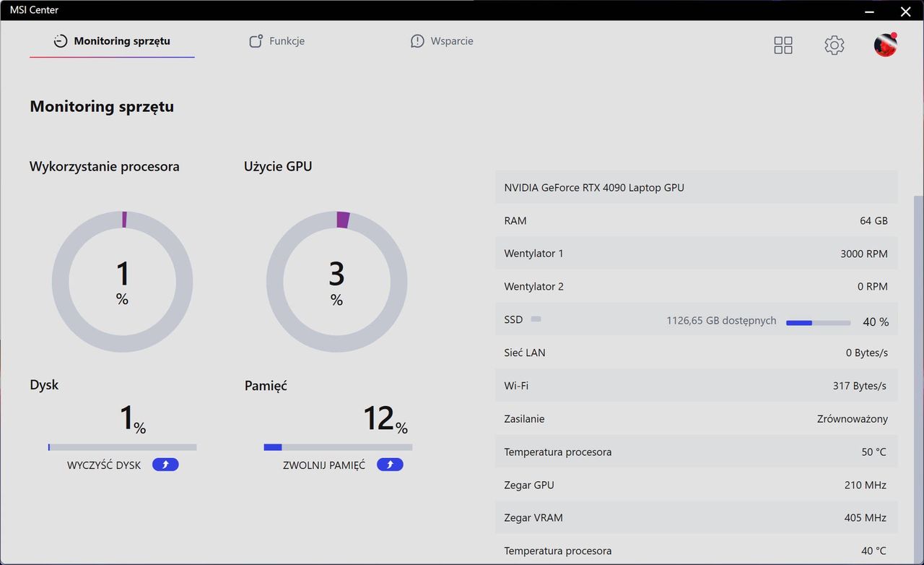Click the WYCZYŚĆ DYSK rocket button
Viewport: 924px width, 565px height.
pos(165,465)
